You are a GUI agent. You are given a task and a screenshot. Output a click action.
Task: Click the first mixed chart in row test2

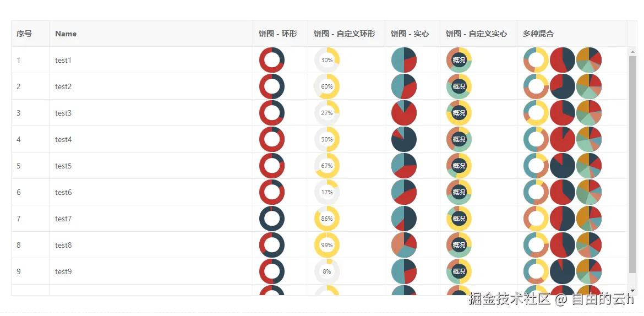tap(536, 86)
